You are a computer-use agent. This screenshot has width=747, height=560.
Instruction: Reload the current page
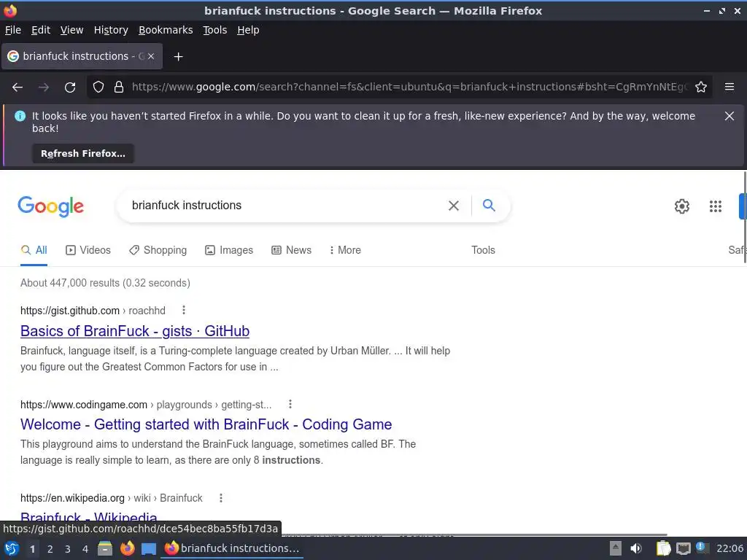[x=70, y=87]
